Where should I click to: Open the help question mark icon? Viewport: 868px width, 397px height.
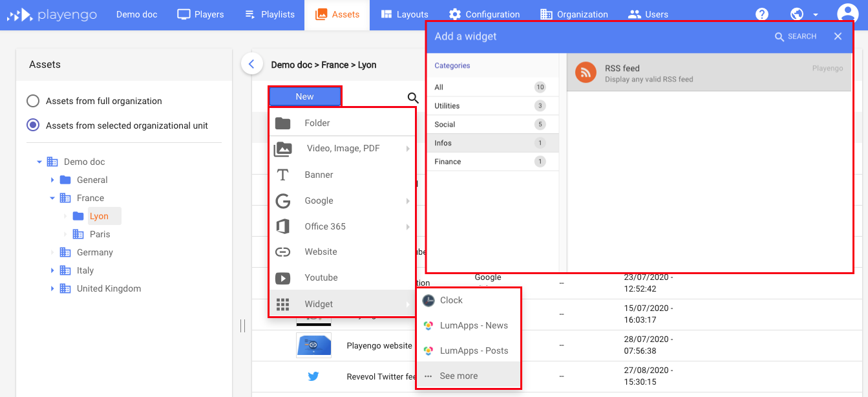click(x=762, y=14)
